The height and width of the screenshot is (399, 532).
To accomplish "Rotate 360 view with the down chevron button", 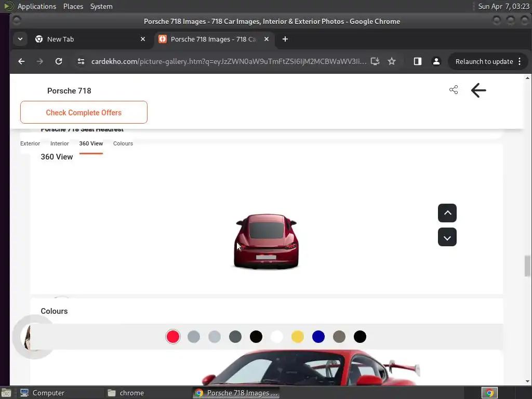I will point(447,237).
